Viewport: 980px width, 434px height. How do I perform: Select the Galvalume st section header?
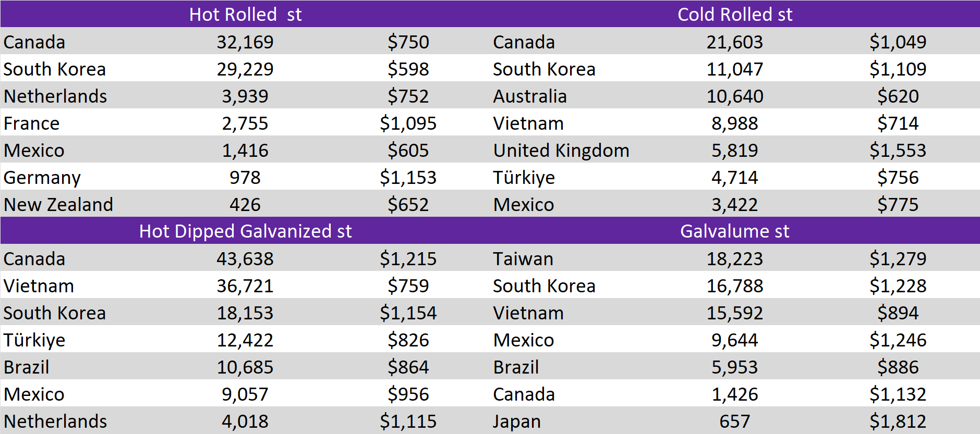pos(734,231)
